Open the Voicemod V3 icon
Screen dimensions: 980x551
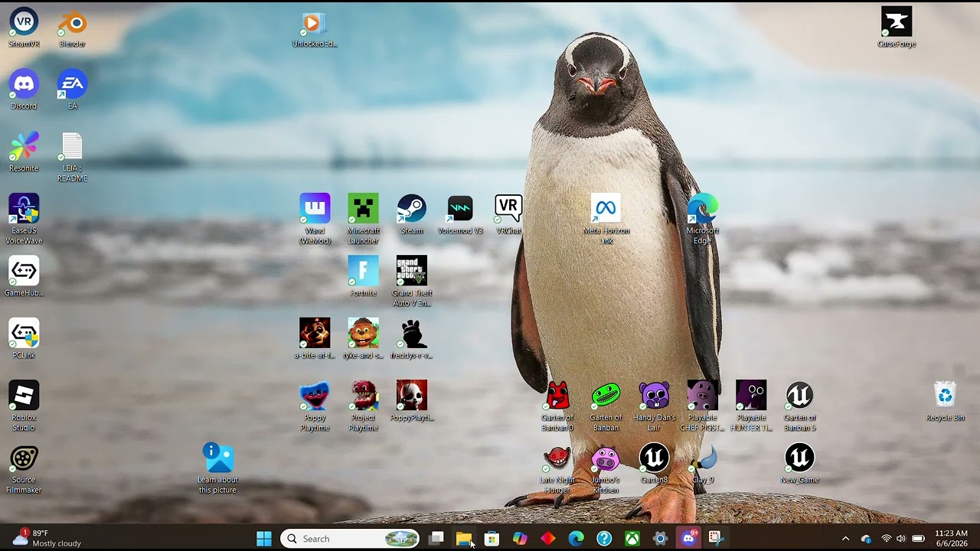[460, 214]
